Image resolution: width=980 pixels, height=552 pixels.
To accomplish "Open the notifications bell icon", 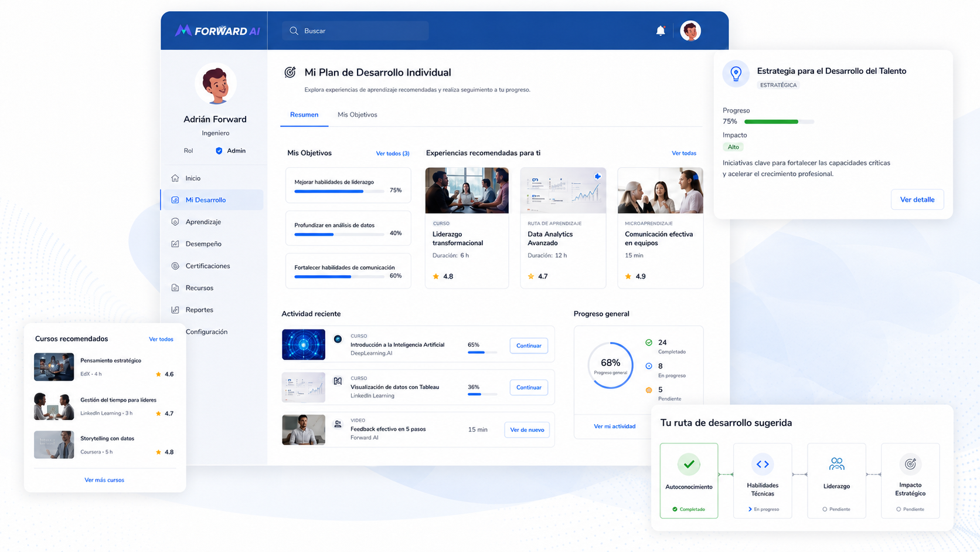I will click(x=661, y=31).
